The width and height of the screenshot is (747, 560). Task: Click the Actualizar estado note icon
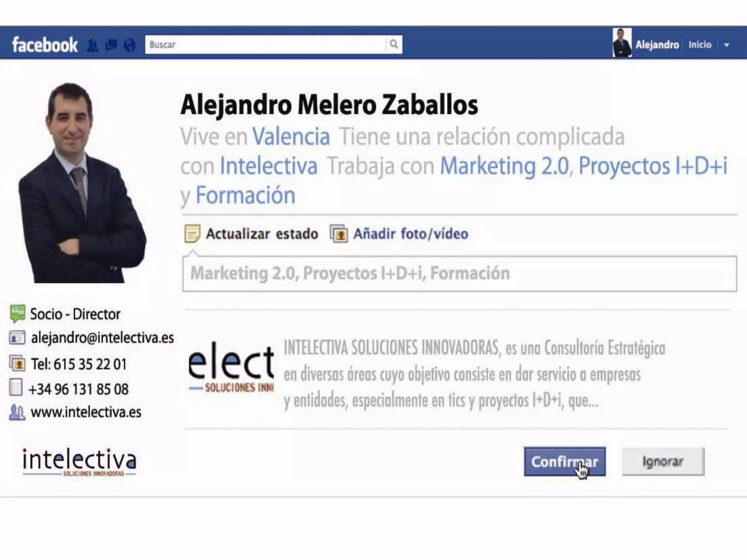coord(192,234)
